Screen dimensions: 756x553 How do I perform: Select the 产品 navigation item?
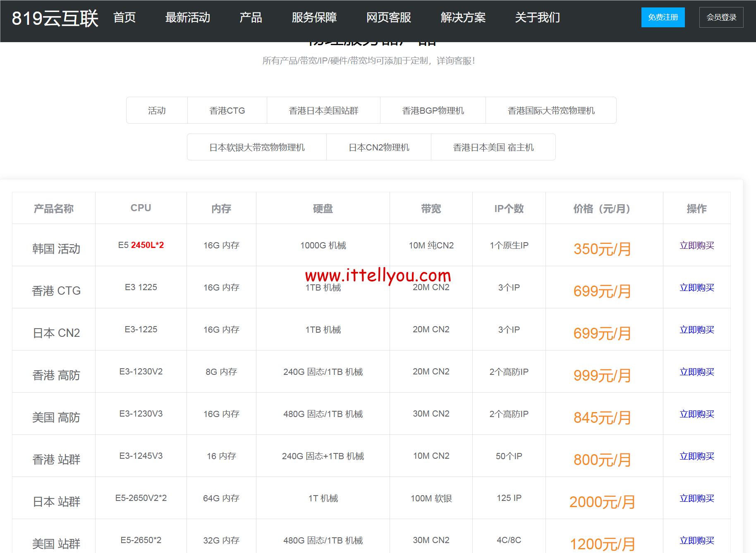250,17
